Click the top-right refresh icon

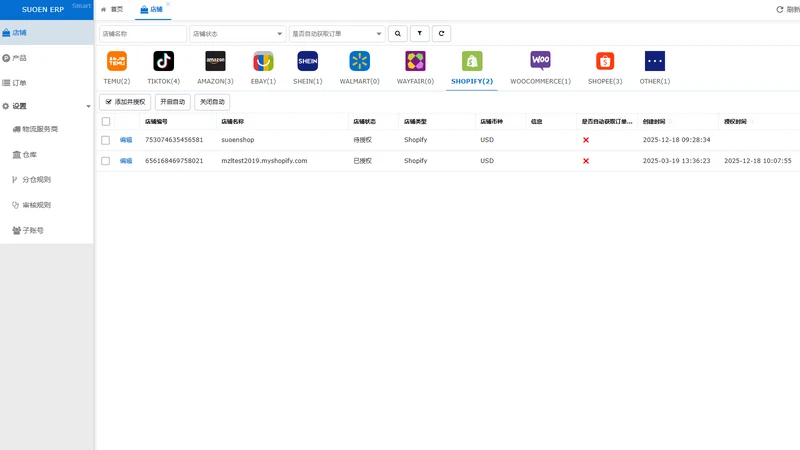click(780, 10)
